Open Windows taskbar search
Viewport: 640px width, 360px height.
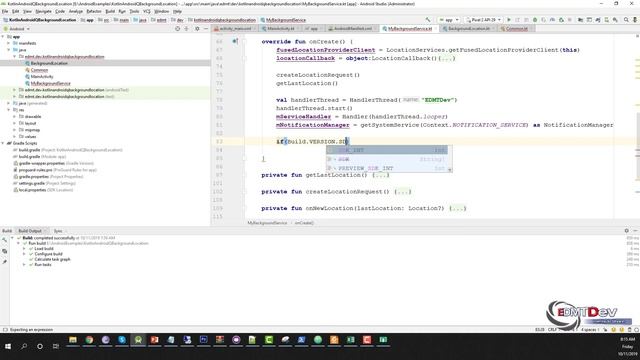click(x=24, y=346)
